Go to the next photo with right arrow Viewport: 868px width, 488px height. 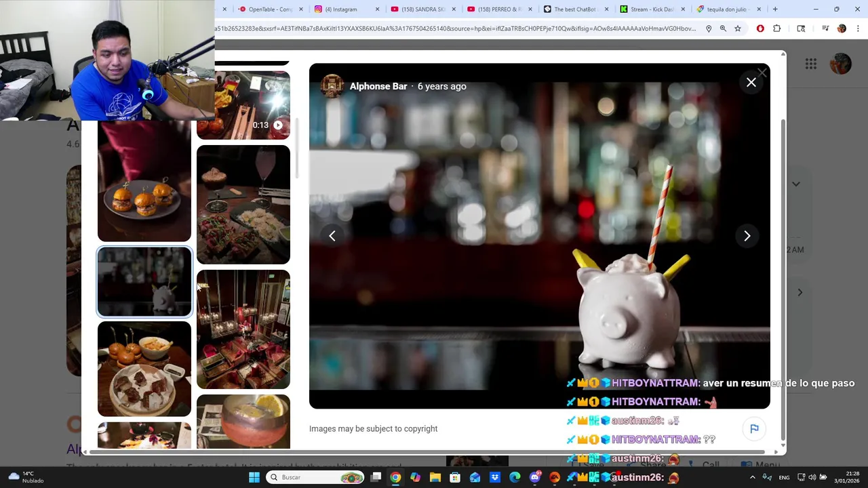[x=747, y=236]
